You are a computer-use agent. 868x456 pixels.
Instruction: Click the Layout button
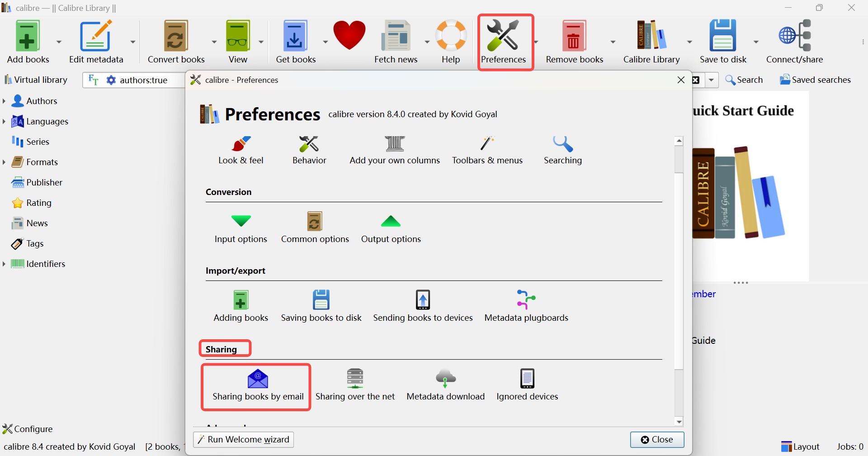coord(801,446)
